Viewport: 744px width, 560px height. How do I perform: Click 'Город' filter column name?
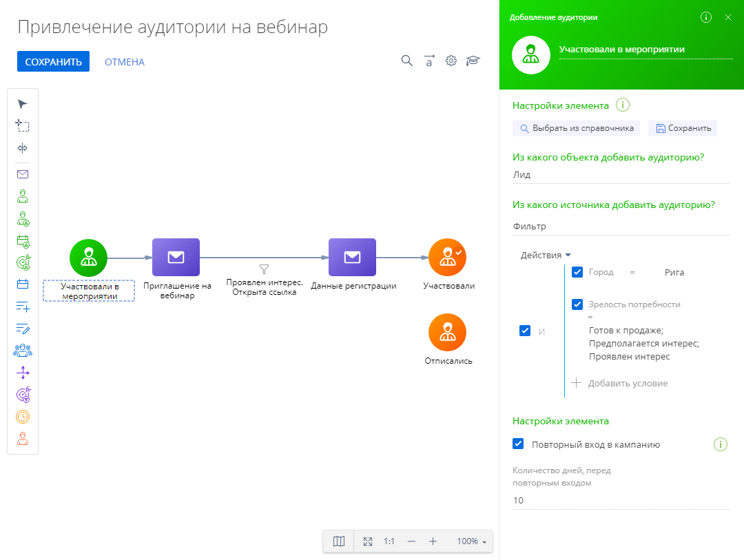[601, 272]
